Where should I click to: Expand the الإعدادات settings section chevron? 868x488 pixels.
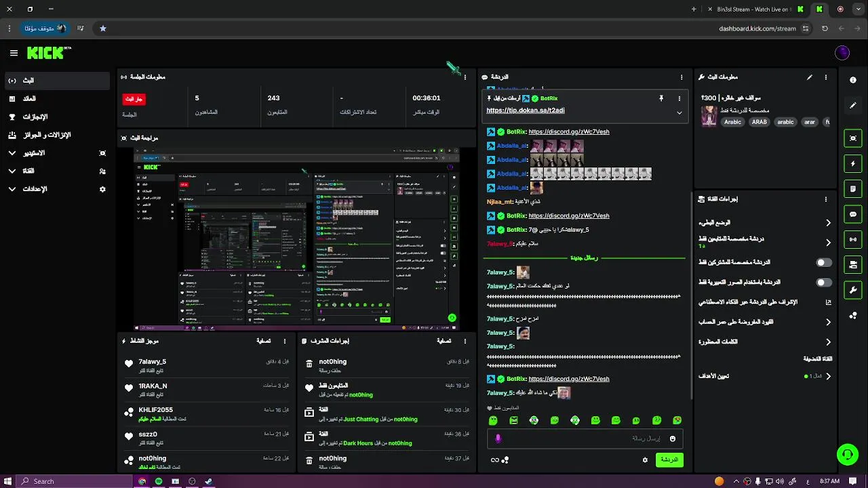coord(12,189)
